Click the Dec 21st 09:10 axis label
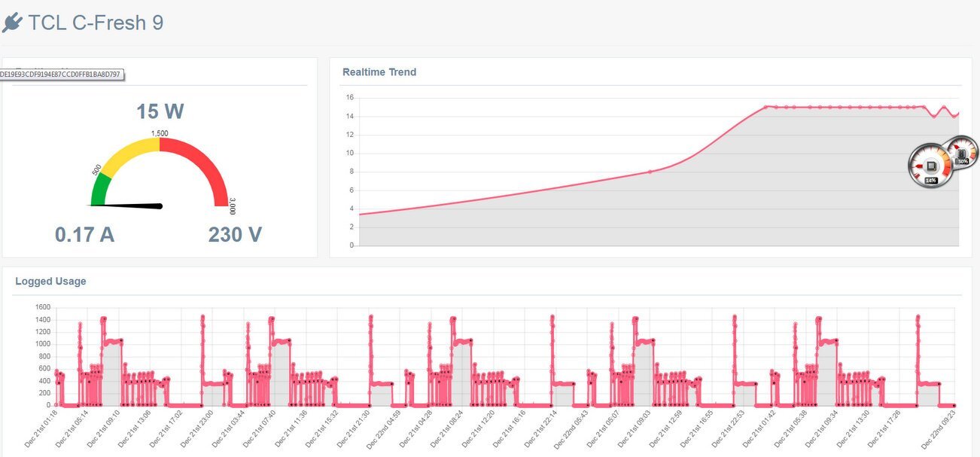980x457 pixels. 104,428
